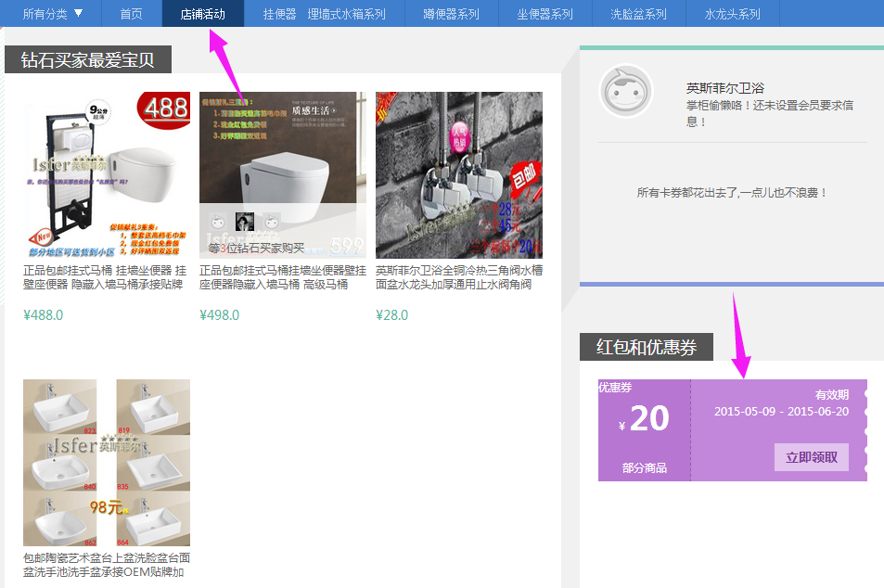This screenshot has height=588, width=884.
Task: Open the angle valve product thumbnail
Action: (x=459, y=175)
